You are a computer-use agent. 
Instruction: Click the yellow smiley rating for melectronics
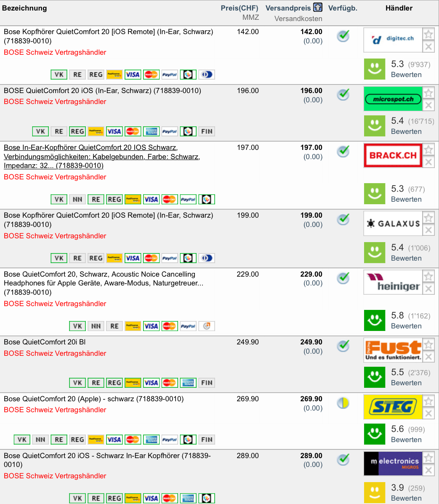374,493
